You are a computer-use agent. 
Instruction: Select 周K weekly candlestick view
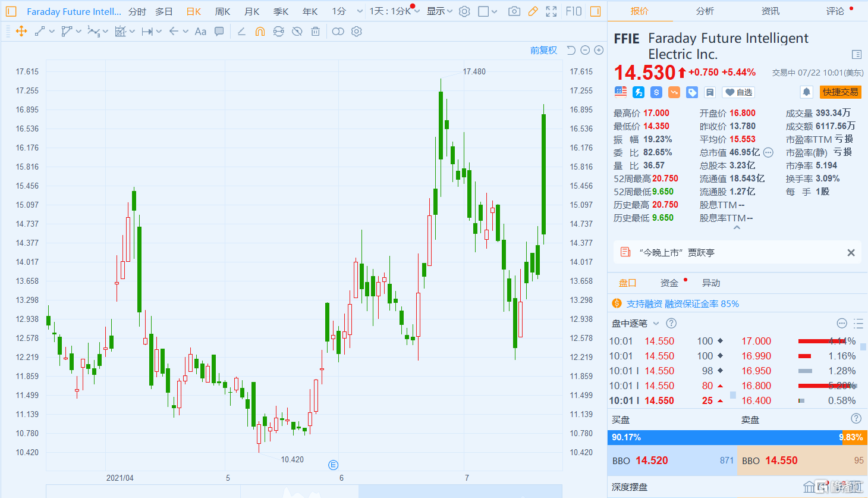tap(222, 11)
